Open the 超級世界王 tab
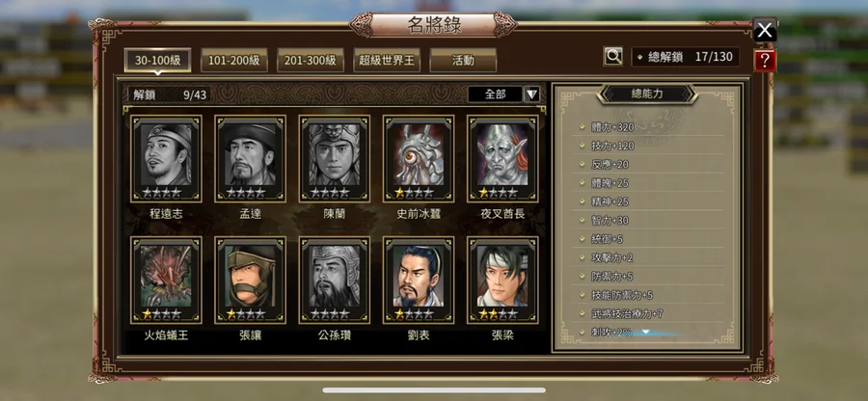868x401 pixels. click(387, 61)
